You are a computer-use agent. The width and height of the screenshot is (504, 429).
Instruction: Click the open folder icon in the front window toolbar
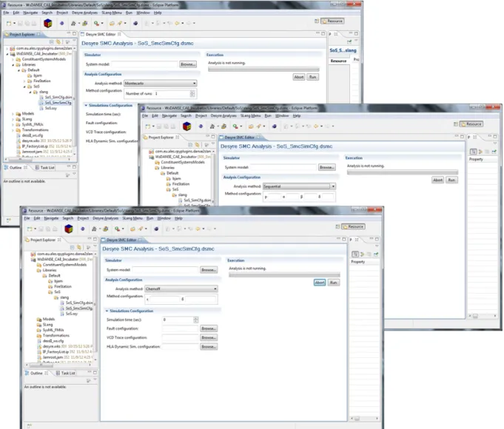132,229
